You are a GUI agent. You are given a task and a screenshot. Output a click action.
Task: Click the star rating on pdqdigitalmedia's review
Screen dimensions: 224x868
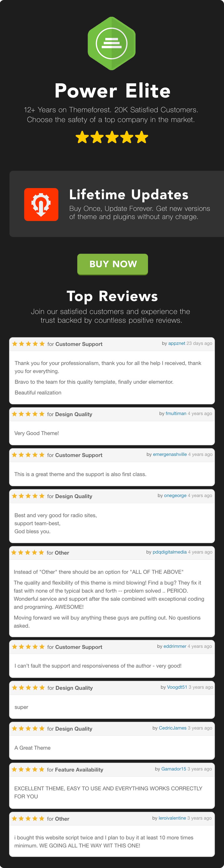[28, 552]
